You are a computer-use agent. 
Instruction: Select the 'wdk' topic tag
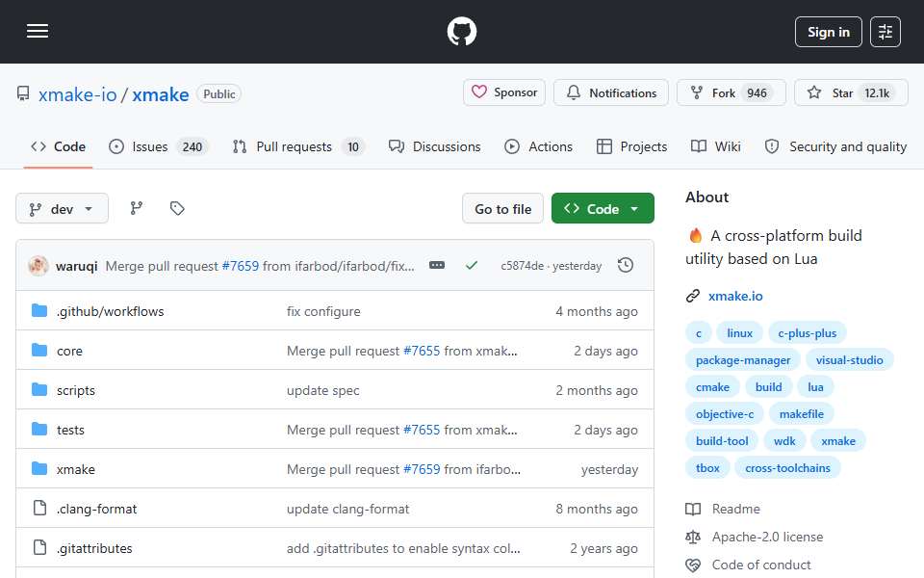point(784,442)
